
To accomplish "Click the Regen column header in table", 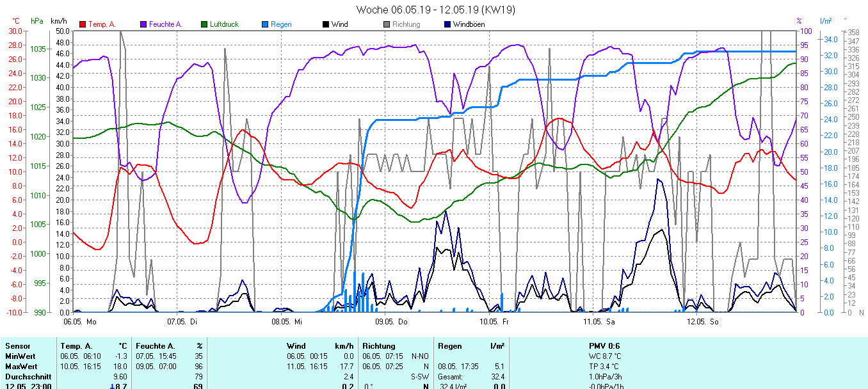I will click(449, 346).
